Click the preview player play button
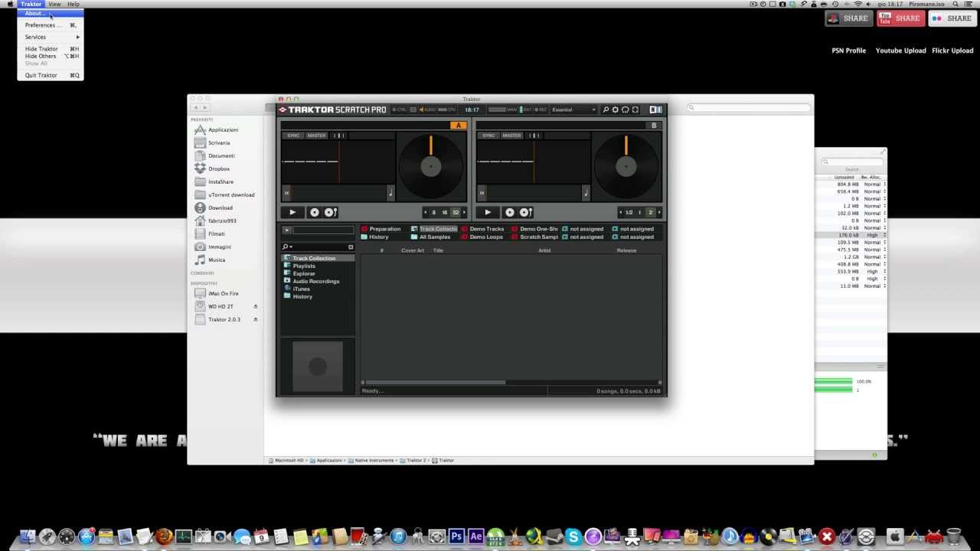980x551 pixels. 287,230
